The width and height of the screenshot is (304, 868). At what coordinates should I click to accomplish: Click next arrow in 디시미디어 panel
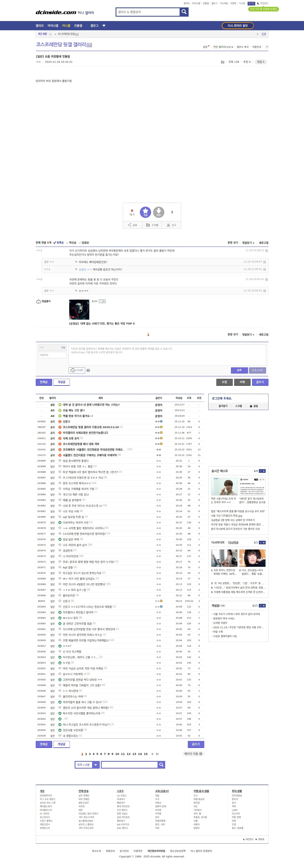pyautogui.click(x=264, y=542)
